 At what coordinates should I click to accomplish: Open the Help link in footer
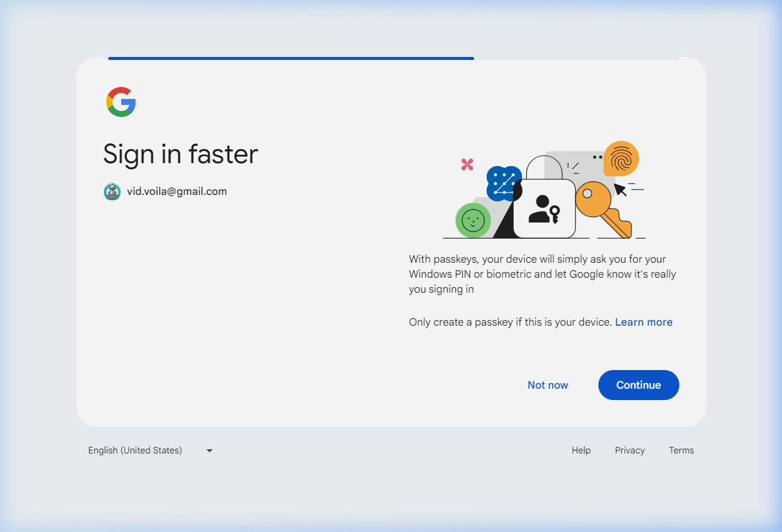581,450
